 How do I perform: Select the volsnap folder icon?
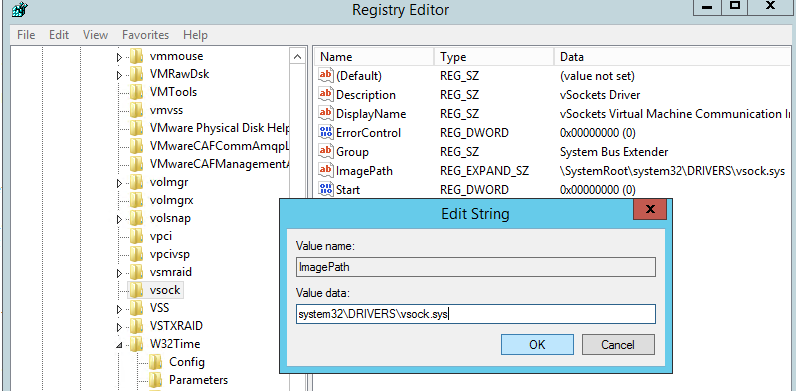(136, 218)
